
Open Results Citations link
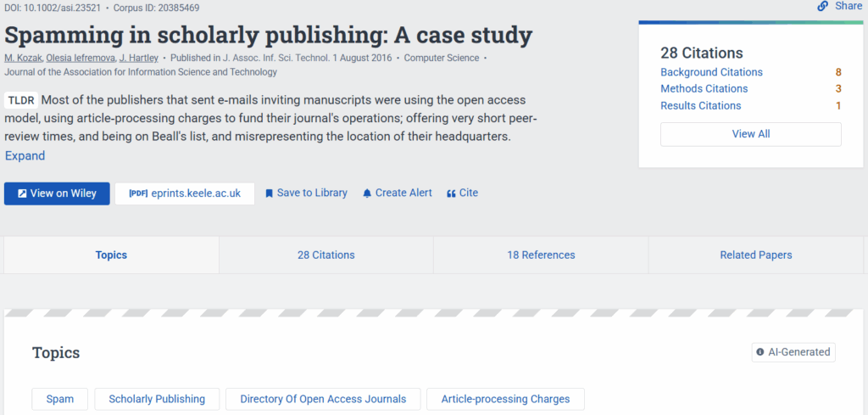(x=700, y=106)
